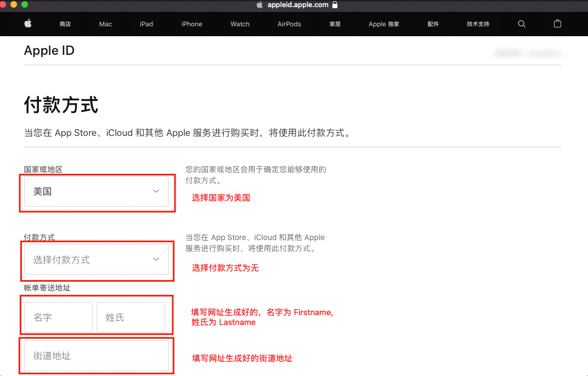Click the 名字 input field
Image resolution: width=588 pixels, height=376 pixels.
point(57,317)
